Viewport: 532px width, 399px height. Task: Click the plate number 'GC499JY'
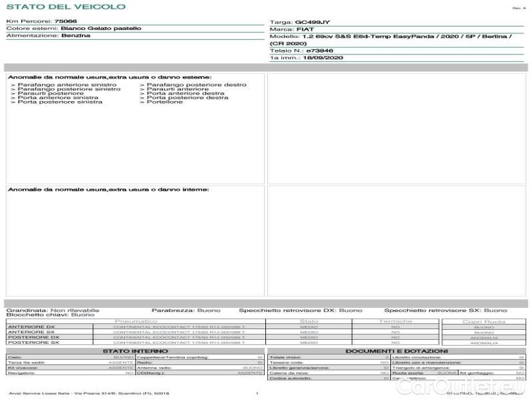coord(312,23)
